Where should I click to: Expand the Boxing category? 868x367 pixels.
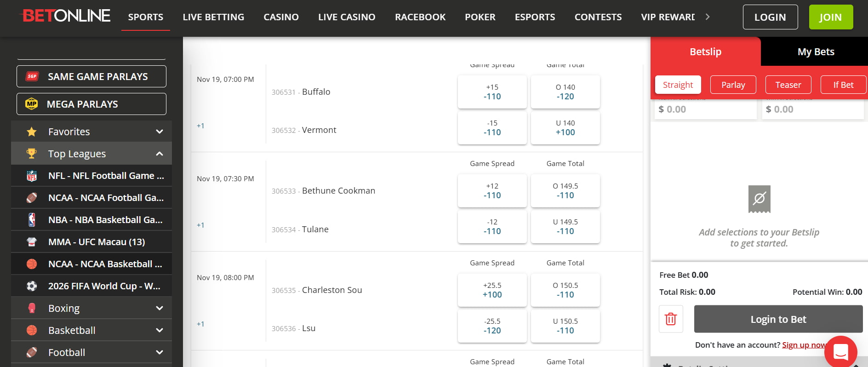click(x=159, y=308)
